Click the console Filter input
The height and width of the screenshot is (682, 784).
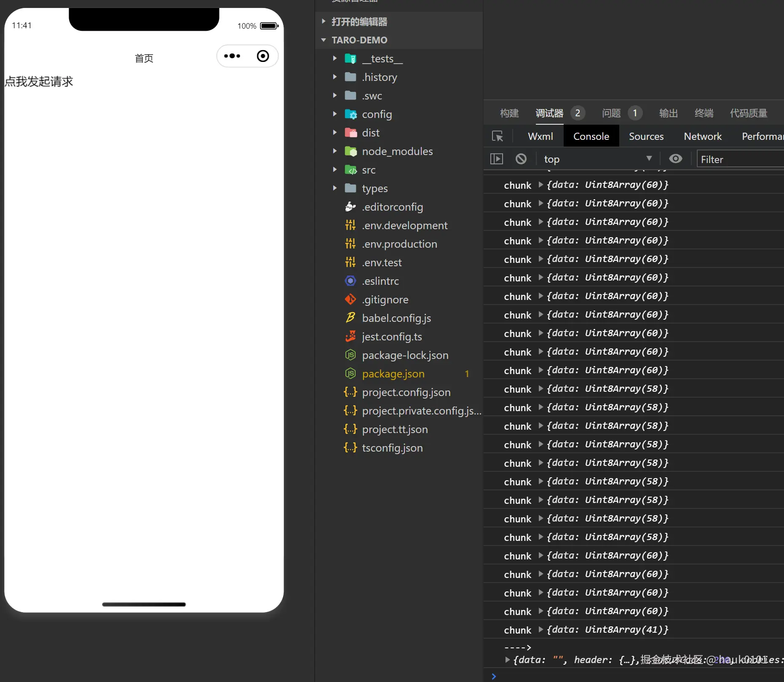(740, 159)
